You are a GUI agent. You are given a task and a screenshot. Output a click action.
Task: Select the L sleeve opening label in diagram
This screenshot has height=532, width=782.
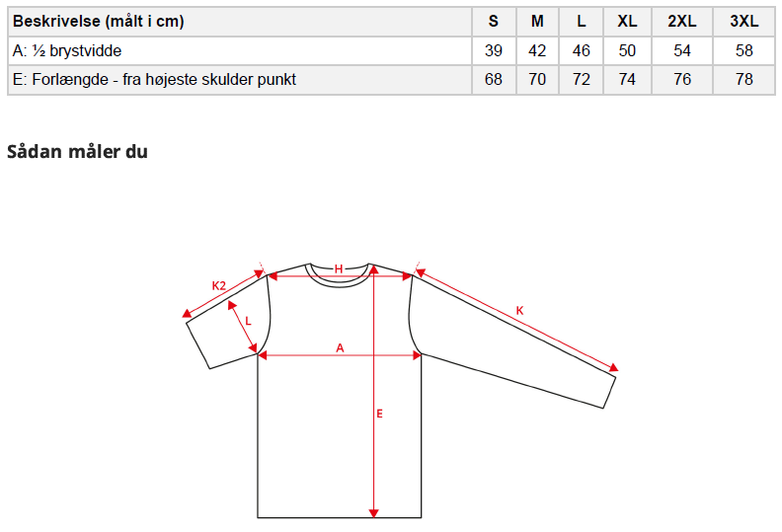[248, 321]
